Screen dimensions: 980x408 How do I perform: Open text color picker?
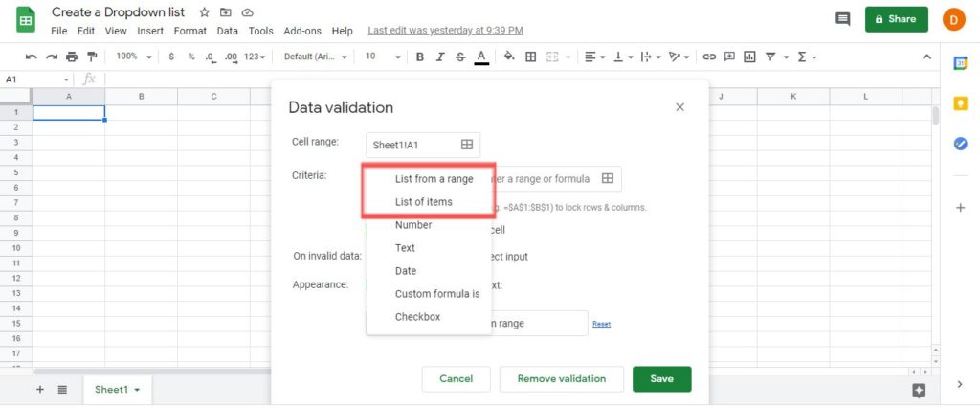pyautogui.click(x=480, y=57)
